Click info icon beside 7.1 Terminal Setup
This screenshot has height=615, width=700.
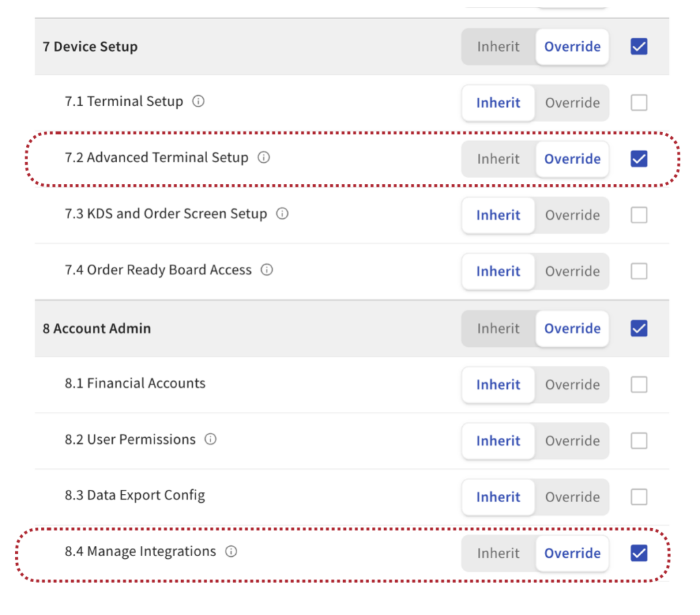coord(198,102)
